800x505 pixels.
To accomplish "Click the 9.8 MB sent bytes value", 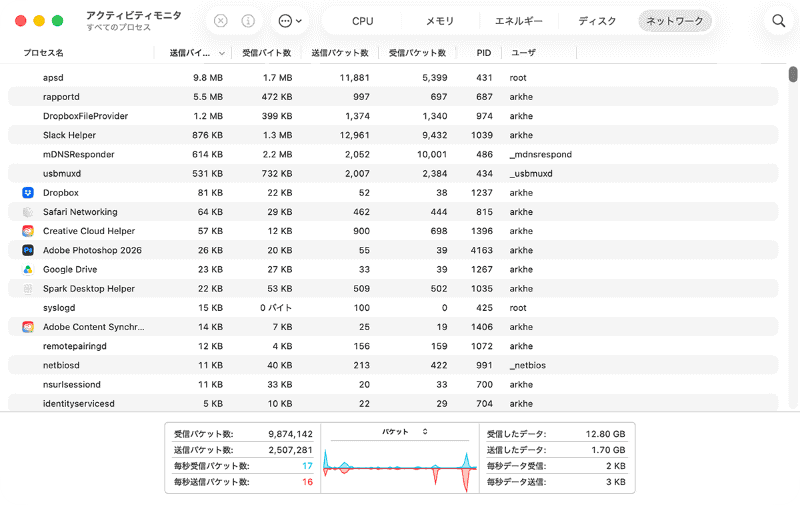I will pyautogui.click(x=208, y=78).
